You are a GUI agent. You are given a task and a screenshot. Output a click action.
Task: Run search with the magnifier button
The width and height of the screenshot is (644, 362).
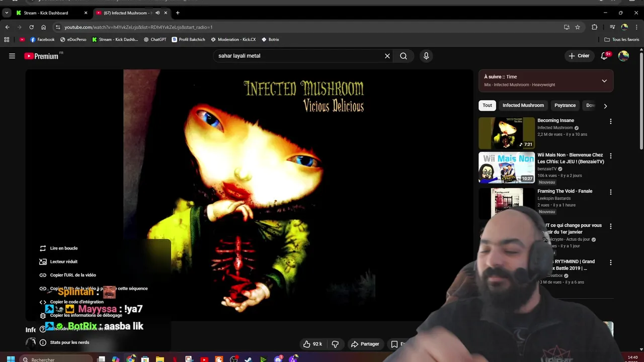click(x=404, y=56)
